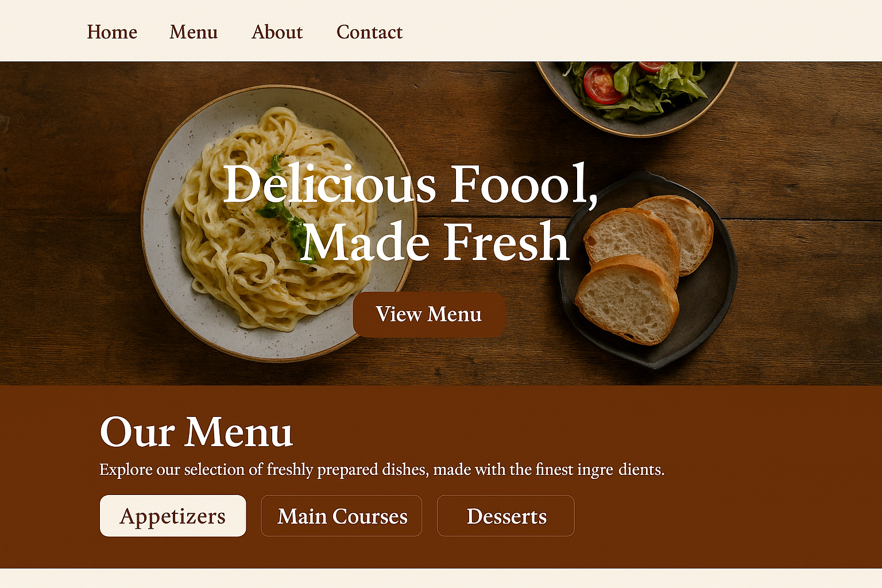Screen dimensions: 882x588
Task: Click the Our Menu heading
Action: coord(196,432)
